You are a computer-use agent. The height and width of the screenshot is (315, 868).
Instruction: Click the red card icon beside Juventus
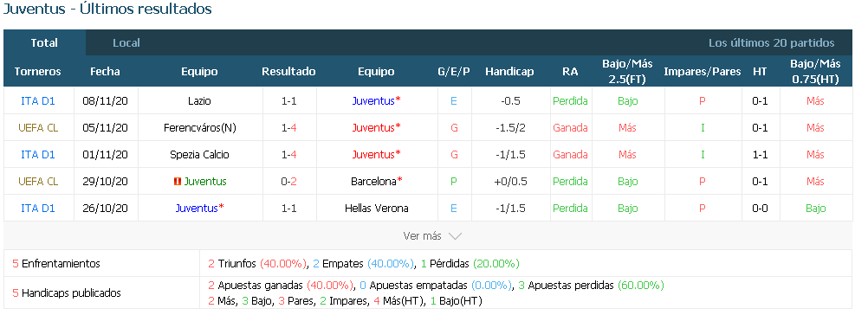[x=177, y=181]
